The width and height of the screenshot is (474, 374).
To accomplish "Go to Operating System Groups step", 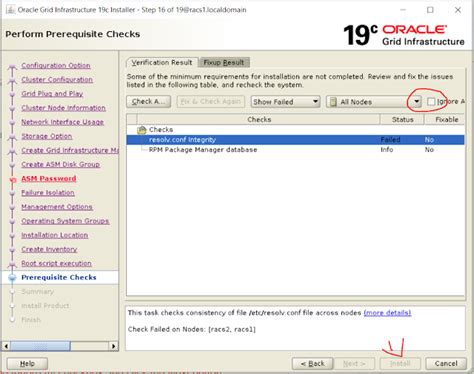I will (65, 221).
